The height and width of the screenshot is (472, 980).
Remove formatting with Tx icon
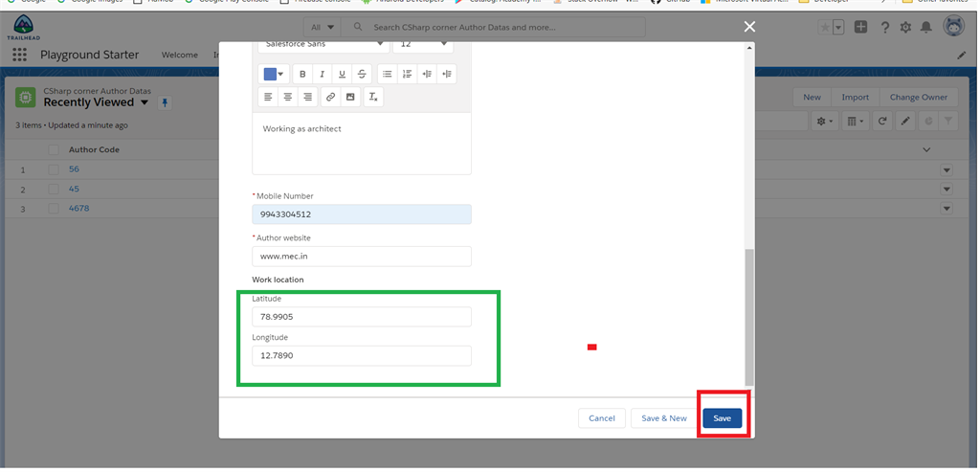click(373, 97)
